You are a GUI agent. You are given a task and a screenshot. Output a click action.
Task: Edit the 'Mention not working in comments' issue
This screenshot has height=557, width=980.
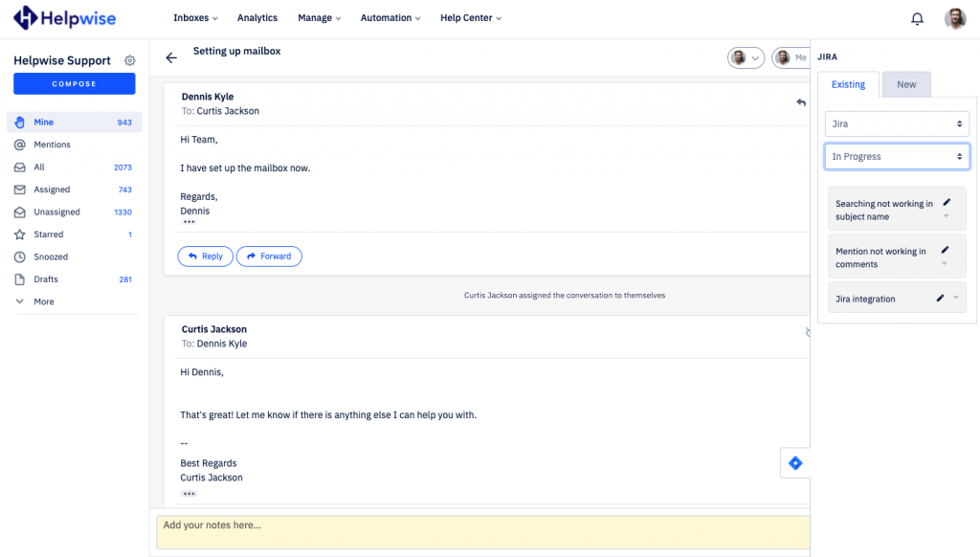click(x=945, y=250)
